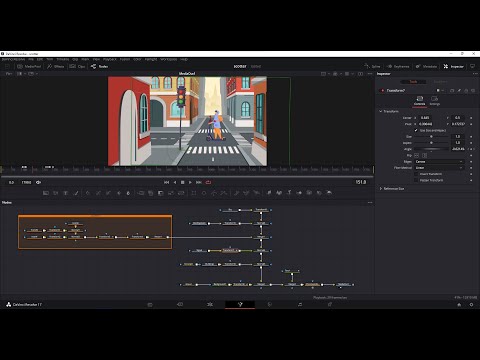The height and width of the screenshot is (360, 480).
Task: Toggle keyframe for Edges parameter
Action: click(471, 162)
